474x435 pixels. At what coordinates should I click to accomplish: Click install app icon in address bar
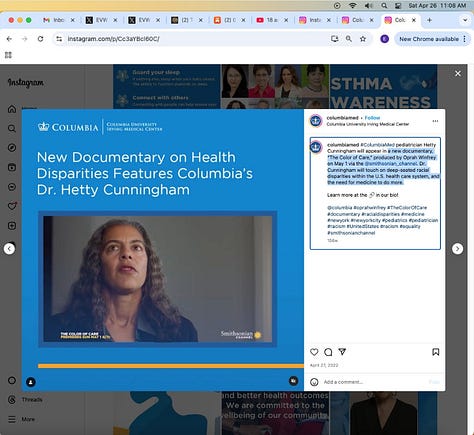click(x=335, y=39)
